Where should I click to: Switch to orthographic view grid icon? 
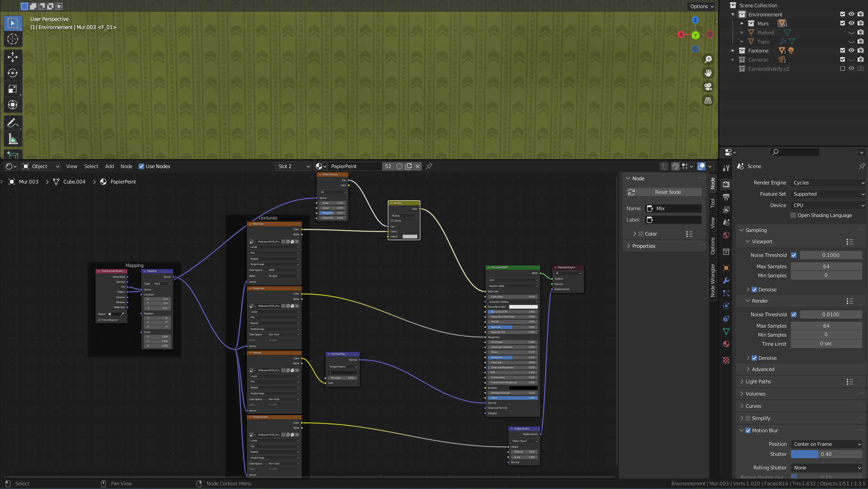pos(708,101)
